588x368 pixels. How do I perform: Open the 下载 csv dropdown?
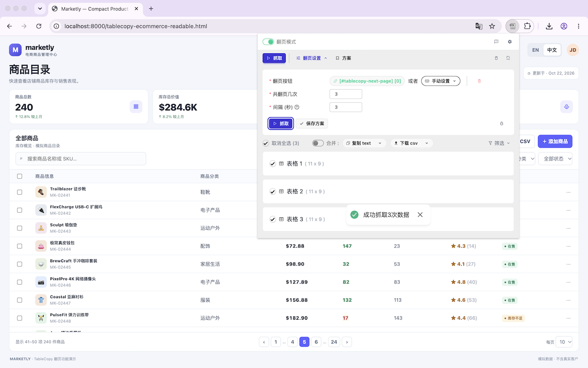(x=412, y=143)
